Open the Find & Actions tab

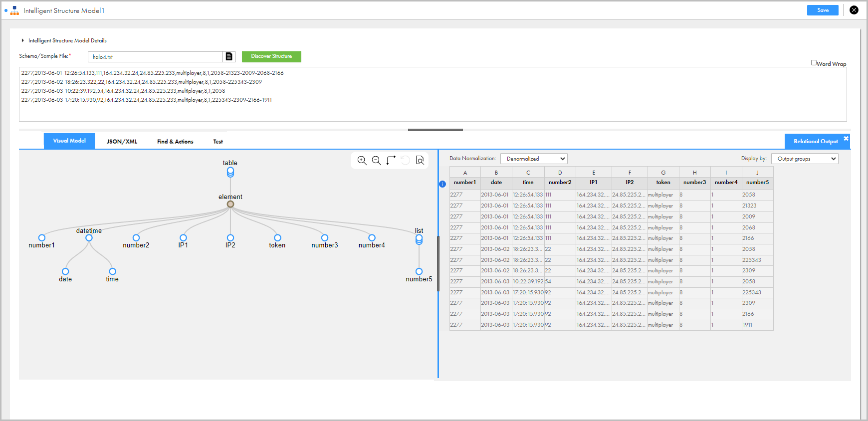175,142
